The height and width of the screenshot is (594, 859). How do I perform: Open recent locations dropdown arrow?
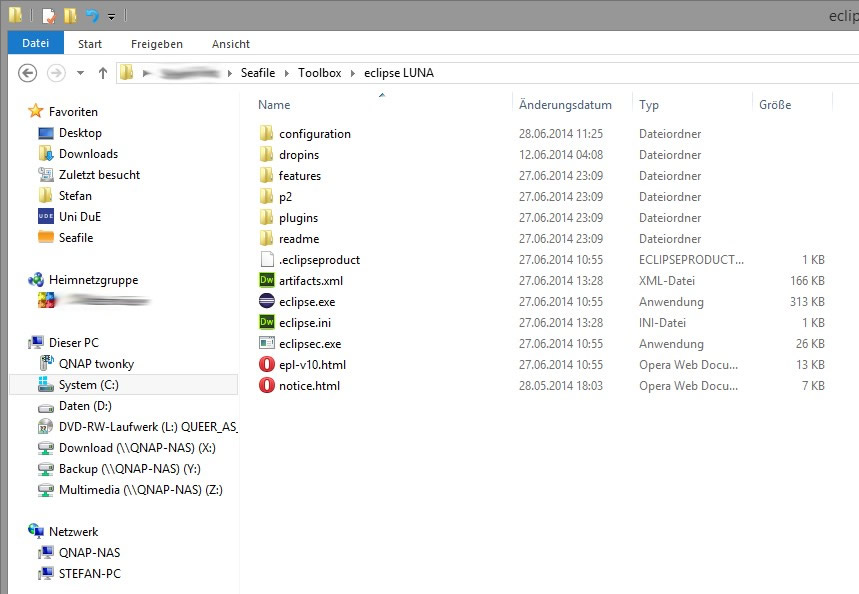pyautogui.click(x=81, y=73)
